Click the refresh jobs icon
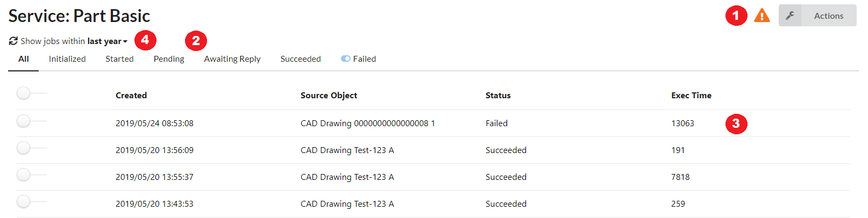This screenshot has height=218, width=868. (x=13, y=41)
